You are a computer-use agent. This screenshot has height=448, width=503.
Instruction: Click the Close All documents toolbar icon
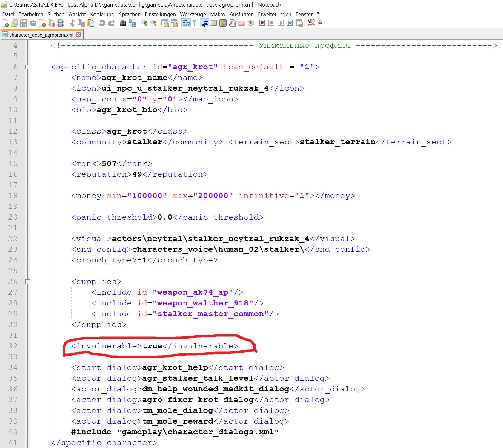pos(51,23)
